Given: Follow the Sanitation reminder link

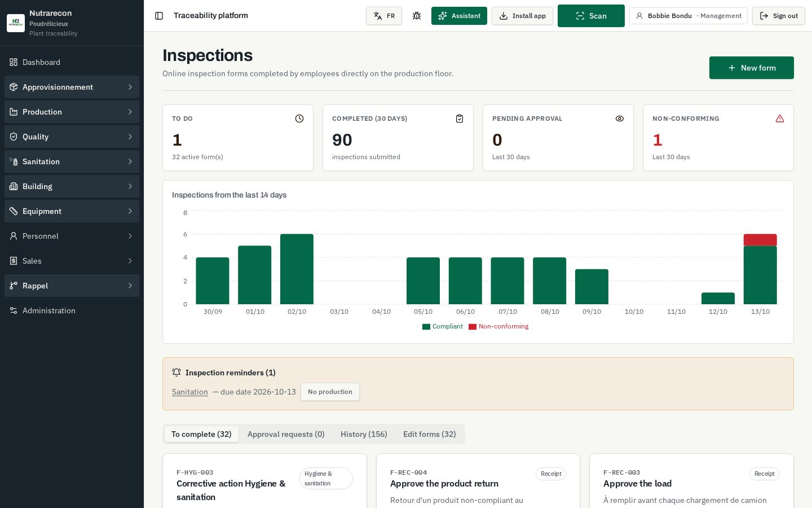Looking at the screenshot, I should (x=190, y=392).
